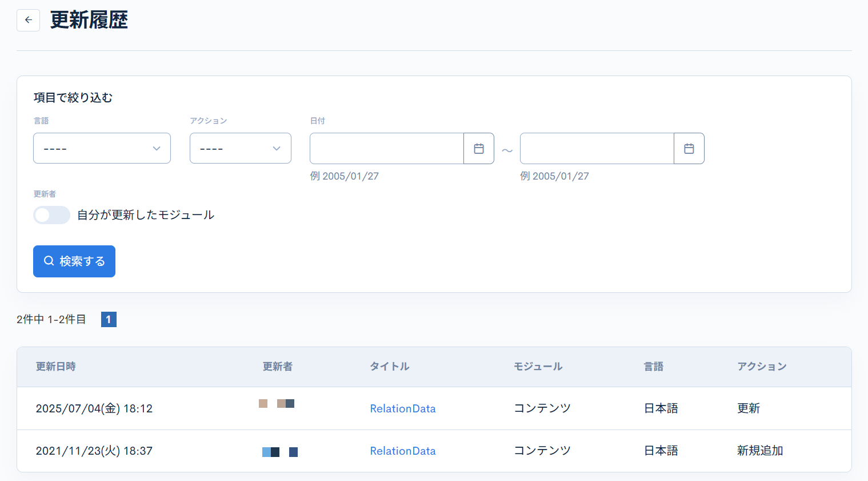The height and width of the screenshot is (481, 868).
Task: Focus the start date input field
Action: (387, 149)
